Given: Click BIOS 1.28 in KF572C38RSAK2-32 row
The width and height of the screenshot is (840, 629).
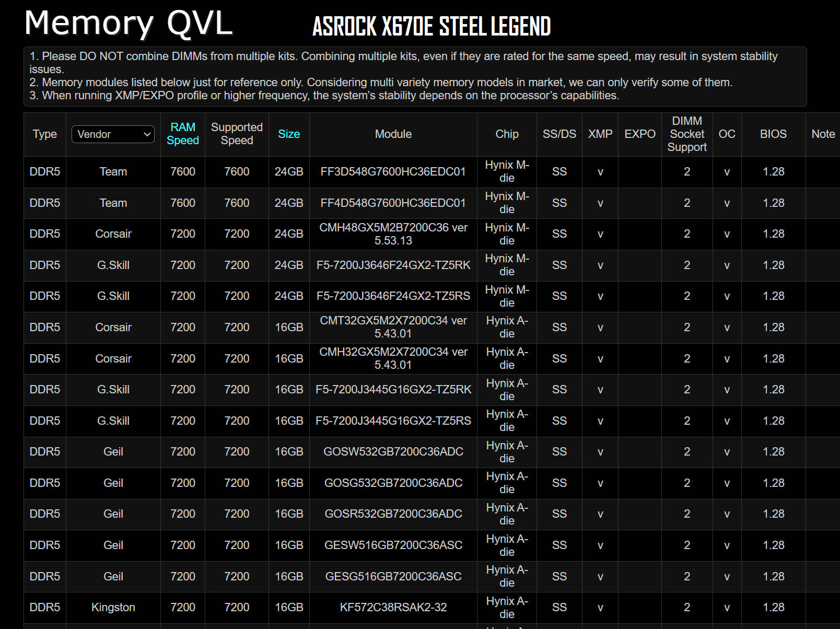Looking at the screenshot, I should point(773,608).
